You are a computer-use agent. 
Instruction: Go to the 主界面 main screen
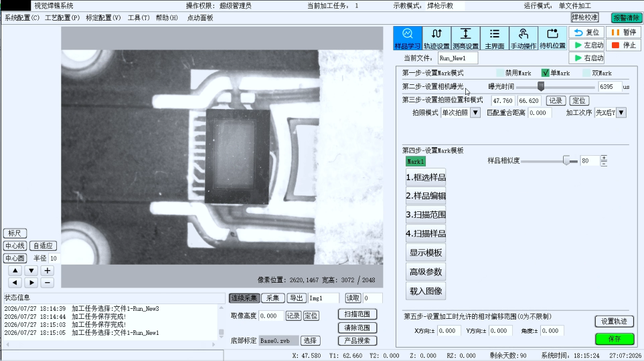[495, 38]
